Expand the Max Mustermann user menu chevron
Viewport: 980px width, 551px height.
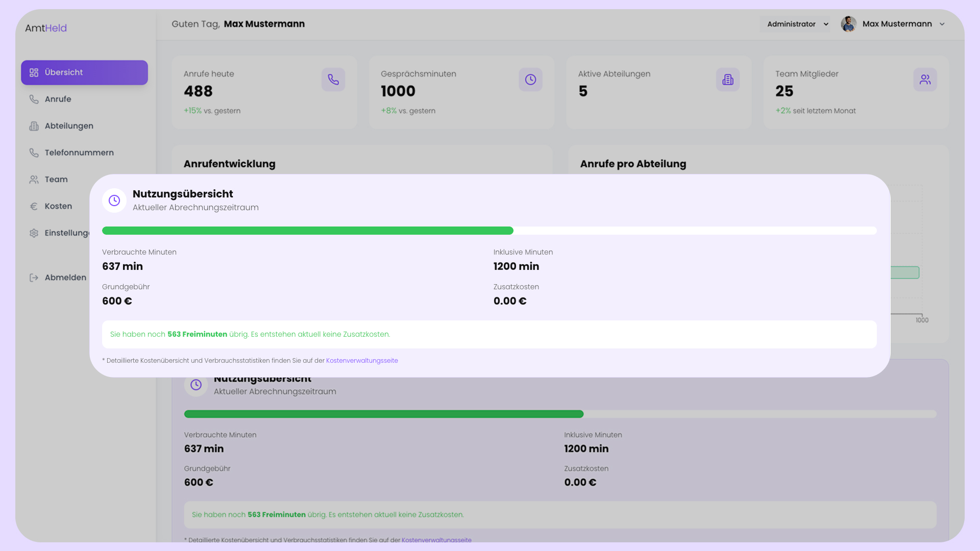(x=942, y=24)
